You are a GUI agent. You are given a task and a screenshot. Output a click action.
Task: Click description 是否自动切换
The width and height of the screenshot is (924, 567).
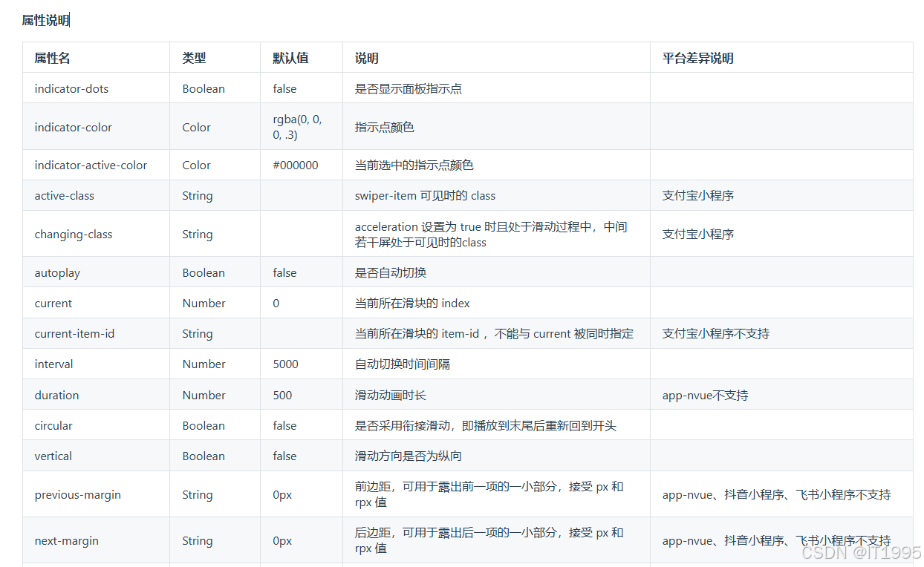click(391, 272)
